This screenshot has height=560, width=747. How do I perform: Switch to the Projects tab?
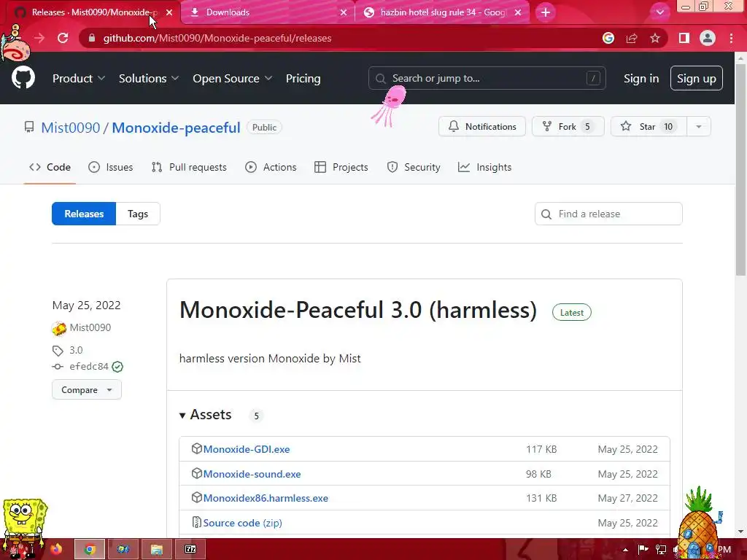point(341,167)
